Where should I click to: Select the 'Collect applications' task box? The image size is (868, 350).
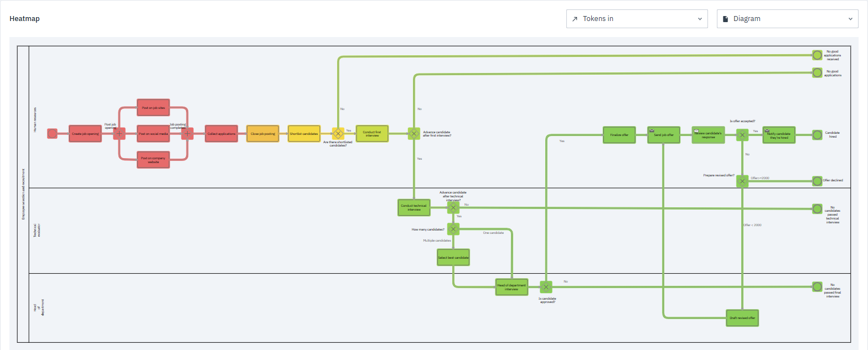coord(221,134)
